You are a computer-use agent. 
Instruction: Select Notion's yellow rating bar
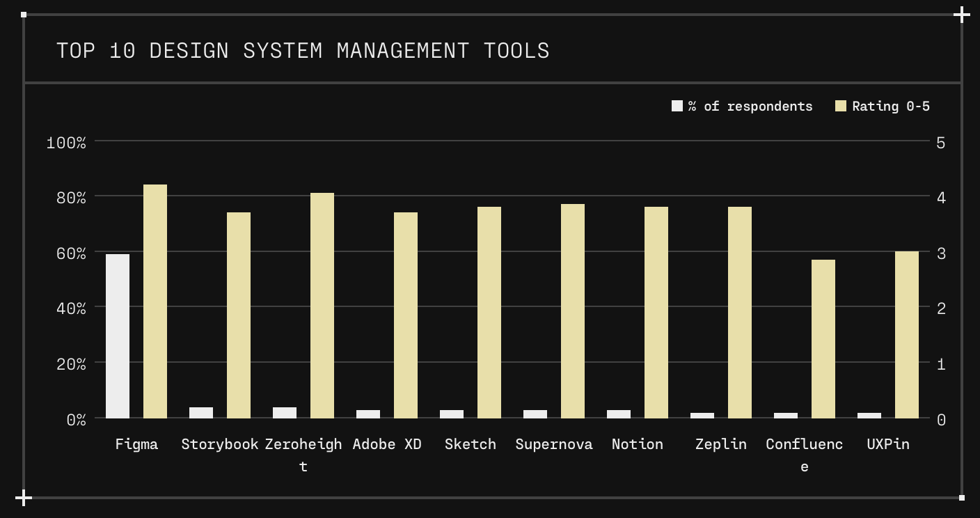tap(656, 313)
